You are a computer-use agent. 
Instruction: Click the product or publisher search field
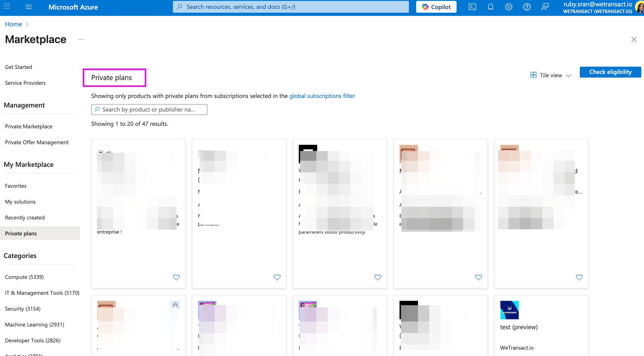149,110
